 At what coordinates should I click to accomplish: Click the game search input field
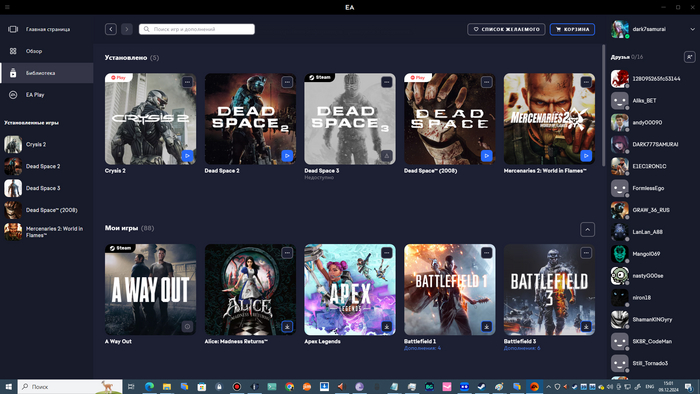click(197, 29)
